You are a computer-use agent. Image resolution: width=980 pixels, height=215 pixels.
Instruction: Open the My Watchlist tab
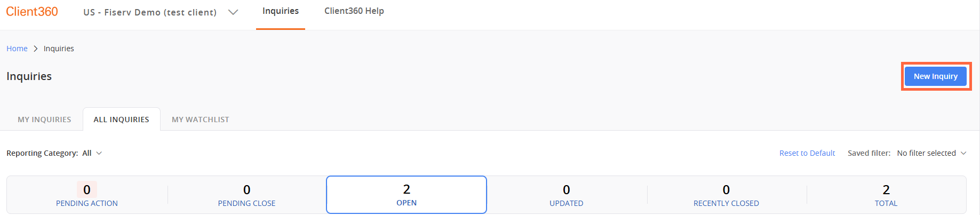pos(201,120)
